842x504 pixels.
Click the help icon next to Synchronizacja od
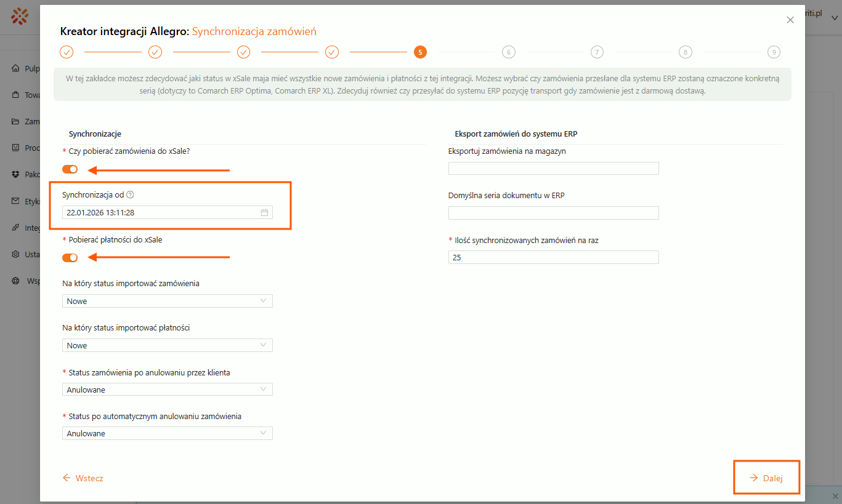click(130, 195)
